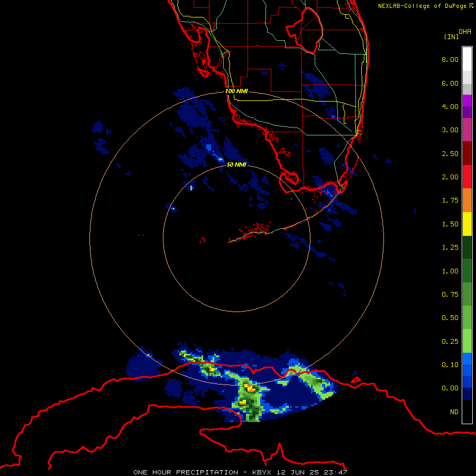
Task: Select the black ND swatch at legend bottom
Action: pos(467,411)
